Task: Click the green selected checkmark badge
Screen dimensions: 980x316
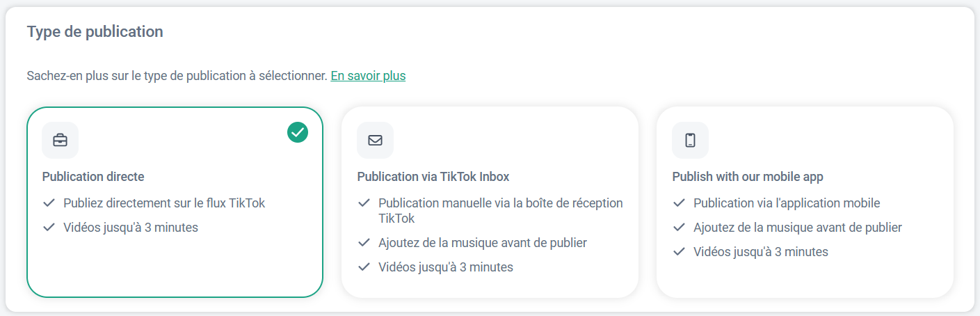Action: [x=298, y=131]
